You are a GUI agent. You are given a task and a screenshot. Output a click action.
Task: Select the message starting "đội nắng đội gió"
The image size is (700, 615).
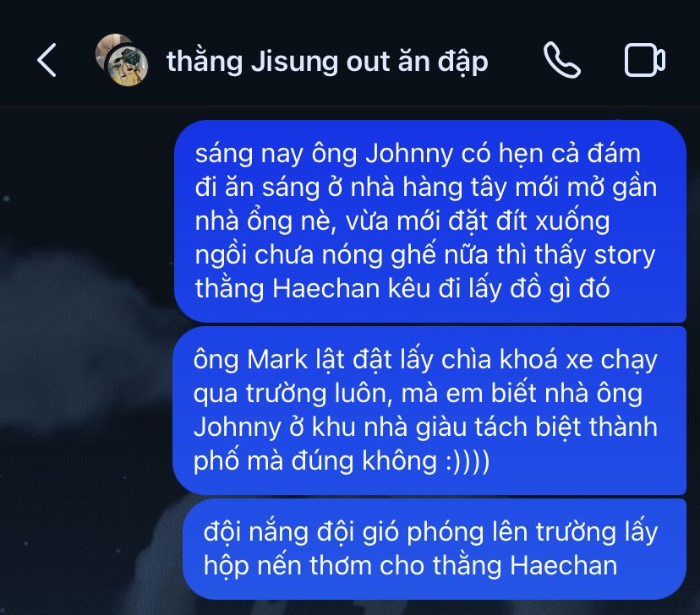click(x=434, y=549)
